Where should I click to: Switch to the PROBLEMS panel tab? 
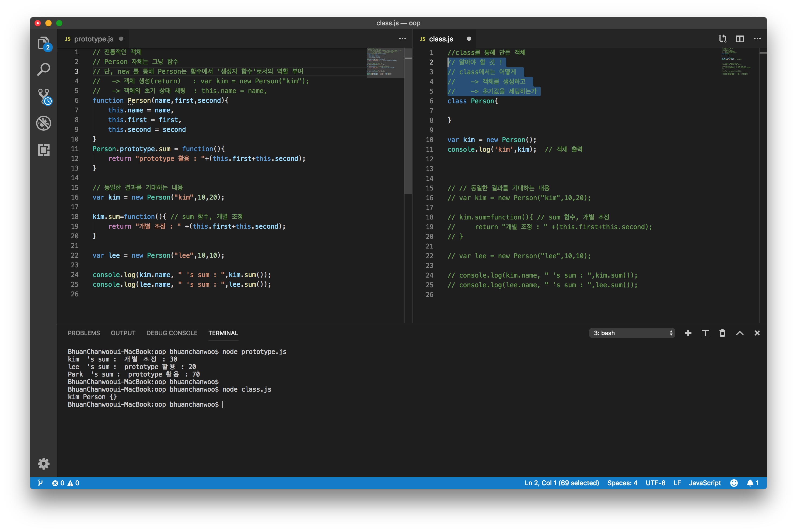(83, 333)
